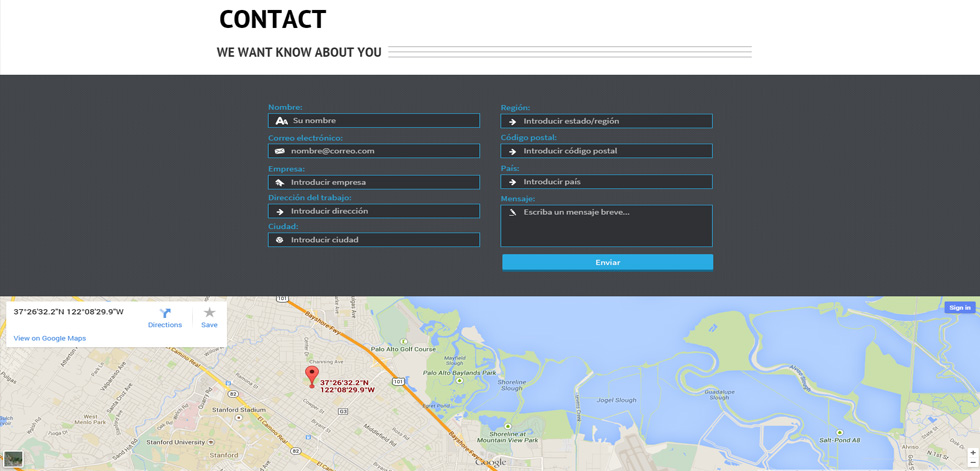Click the Introducir código postal field
The height and width of the screenshot is (471, 980).
[x=606, y=151]
